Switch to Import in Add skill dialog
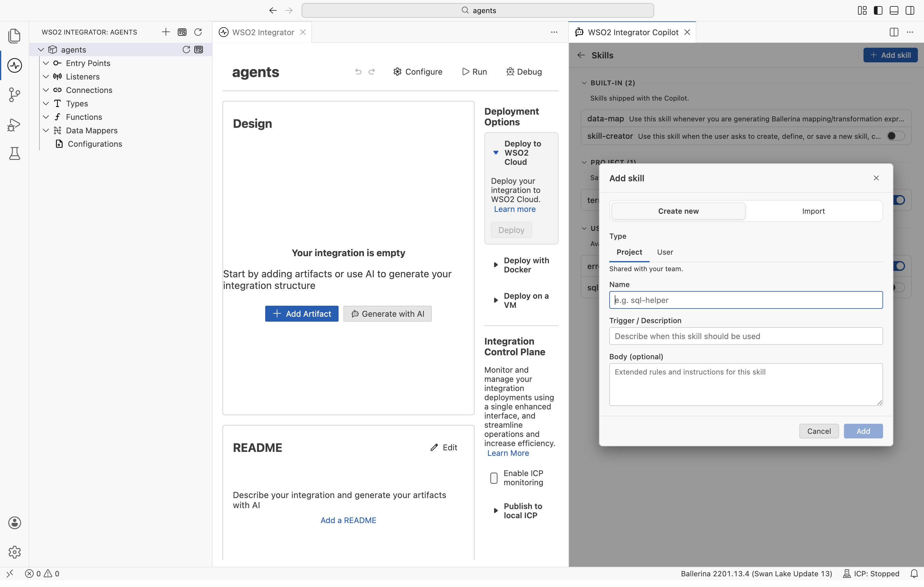 [x=813, y=211]
